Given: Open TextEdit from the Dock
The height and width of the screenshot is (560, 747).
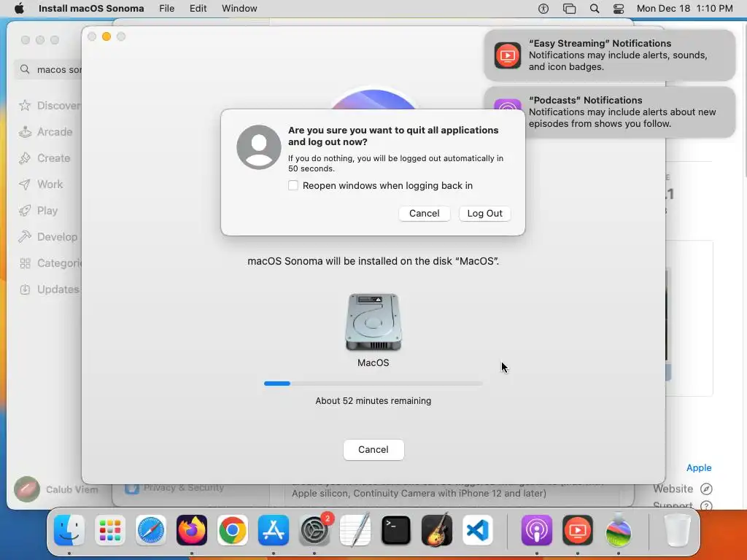Looking at the screenshot, I should pyautogui.click(x=355, y=530).
